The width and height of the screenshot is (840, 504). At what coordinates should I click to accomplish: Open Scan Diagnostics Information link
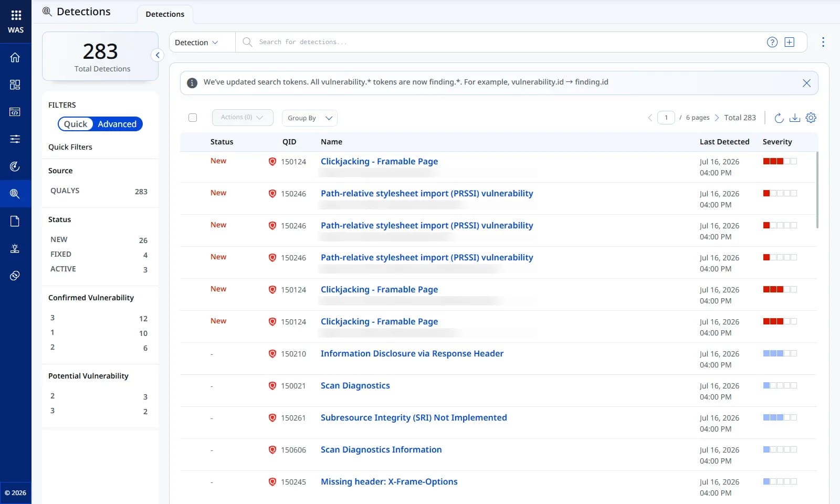pyautogui.click(x=381, y=450)
